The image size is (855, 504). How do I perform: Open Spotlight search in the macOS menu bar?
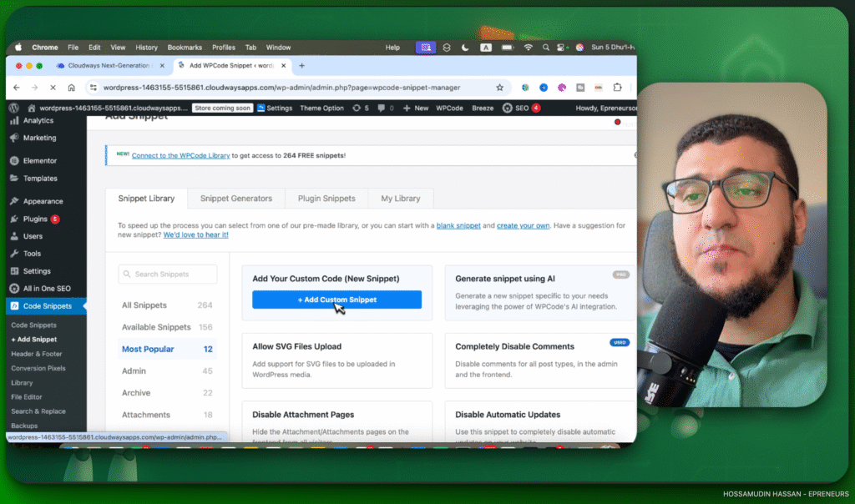545,48
